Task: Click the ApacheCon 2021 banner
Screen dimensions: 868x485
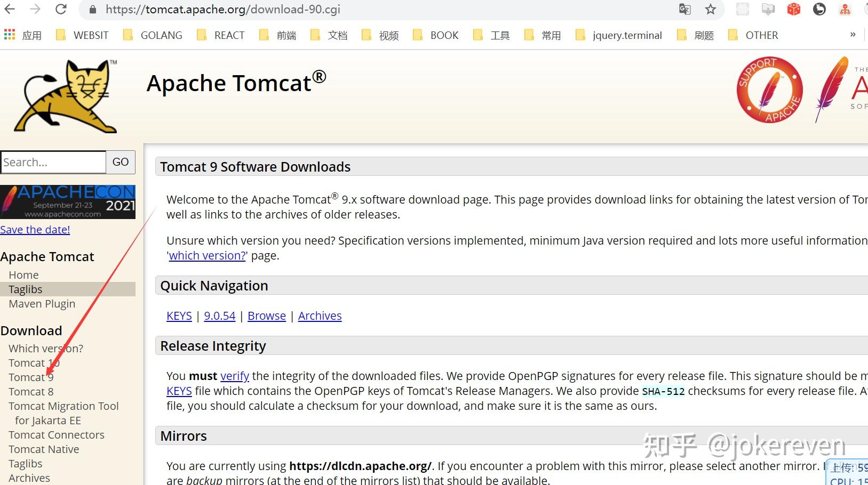Action: (x=68, y=201)
